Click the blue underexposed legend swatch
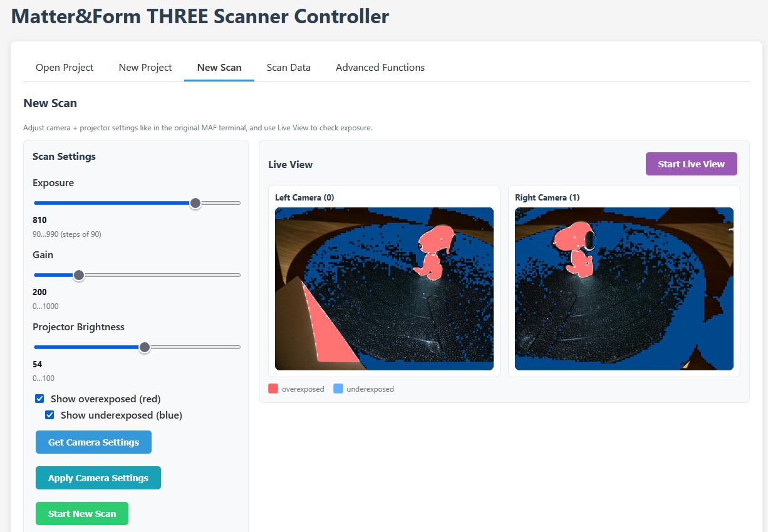The image size is (768, 532). pos(338,389)
